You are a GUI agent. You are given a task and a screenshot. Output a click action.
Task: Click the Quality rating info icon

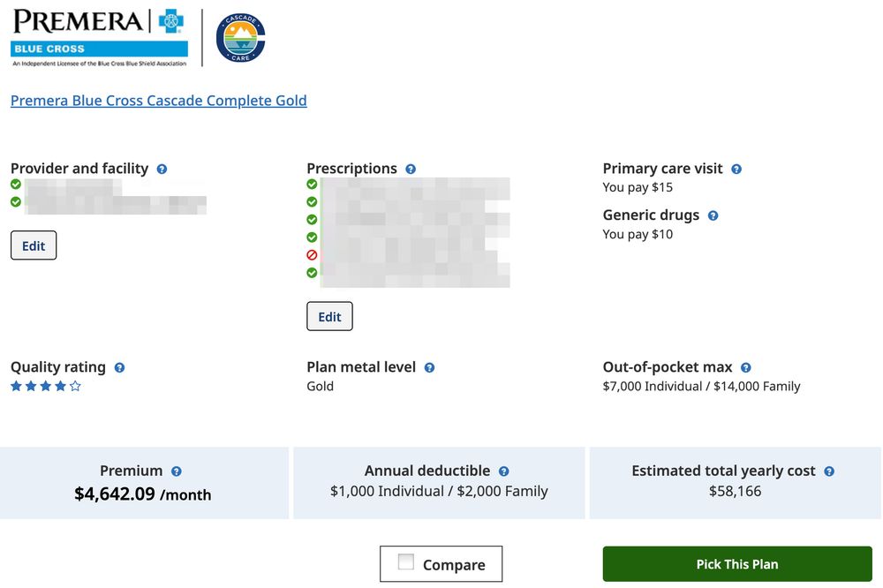click(x=120, y=367)
